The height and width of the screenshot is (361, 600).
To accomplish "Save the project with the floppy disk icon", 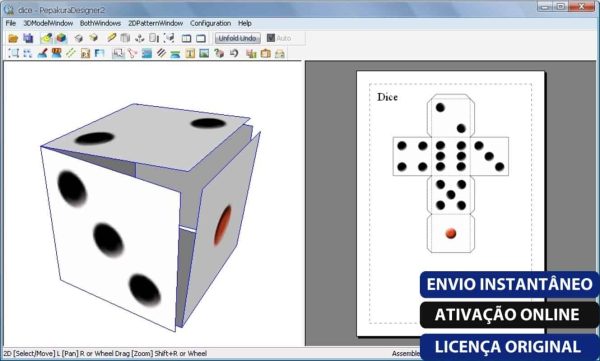I will pos(28,38).
